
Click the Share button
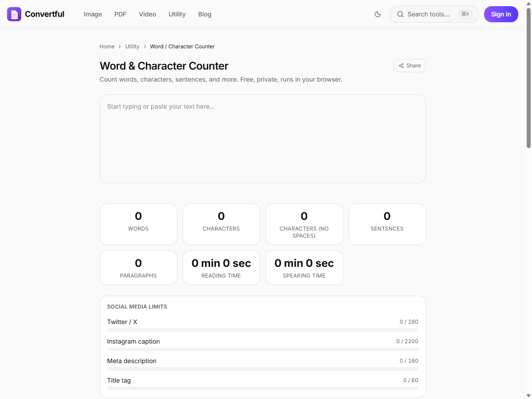[x=410, y=66]
